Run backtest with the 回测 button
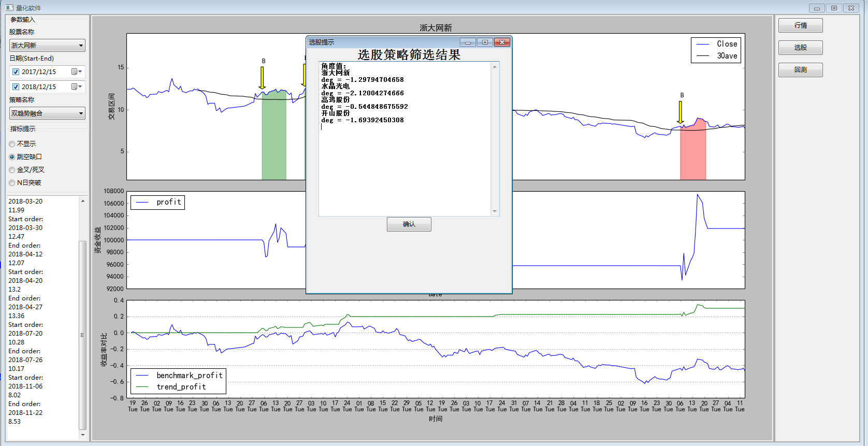 click(800, 70)
